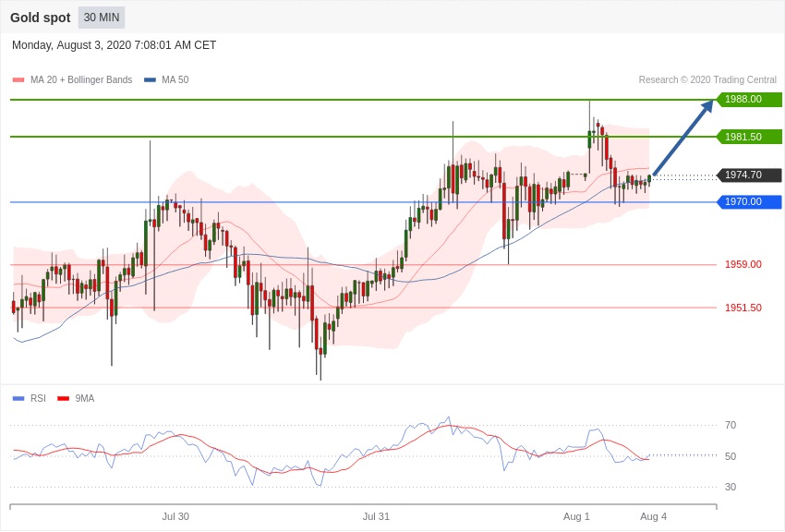Click the RSI 70 level label
This screenshot has width=785, height=532.
click(731, 425)
